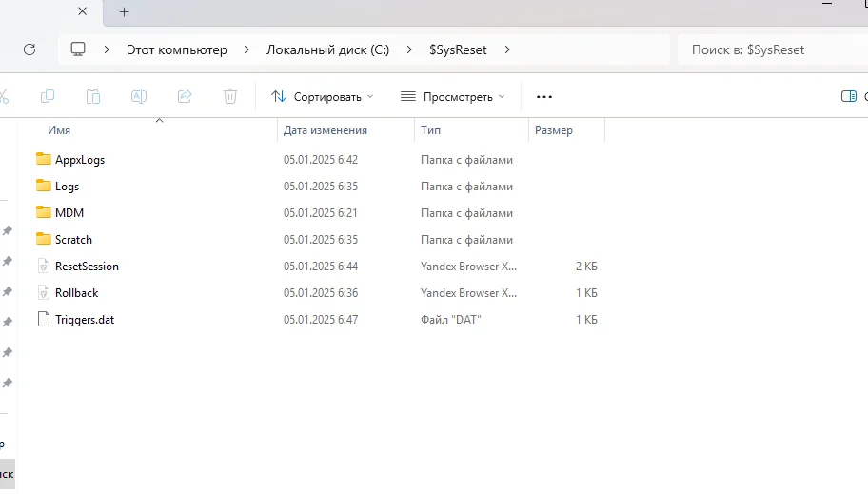Click Папка с файлами in Scratch row
The image size is (868, 494).
[x=466, y=239]
